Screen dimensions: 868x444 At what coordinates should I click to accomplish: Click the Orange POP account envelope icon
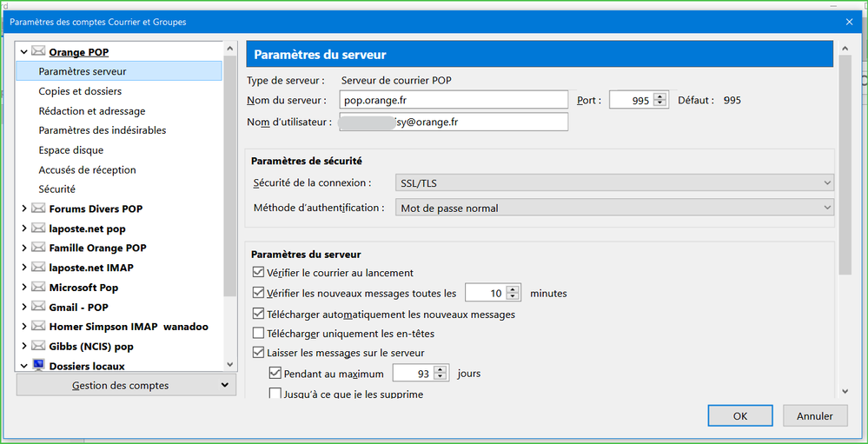(38, 52)
